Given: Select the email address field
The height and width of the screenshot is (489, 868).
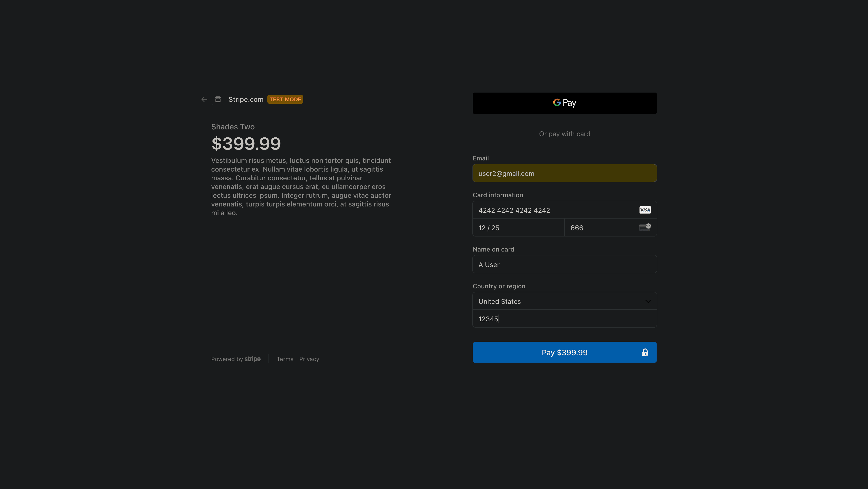Looking at the screenshot, I should pos(564,173).
